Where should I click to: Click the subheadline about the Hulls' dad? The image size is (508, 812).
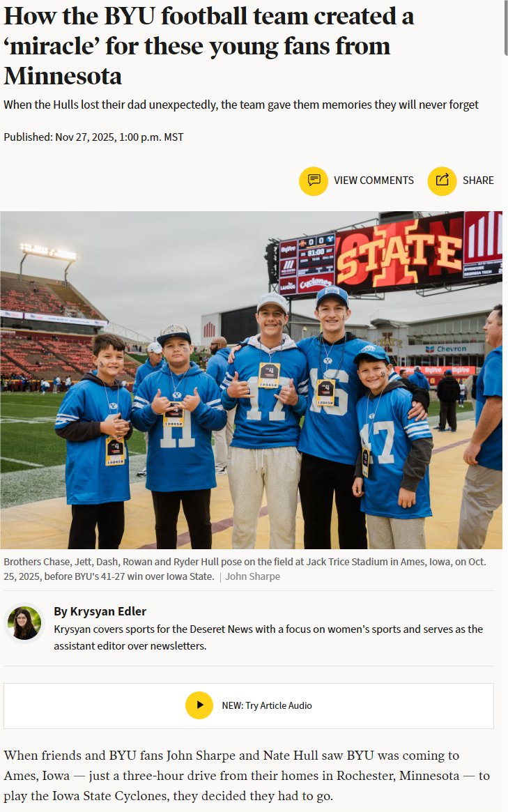(x=241, y=105)
